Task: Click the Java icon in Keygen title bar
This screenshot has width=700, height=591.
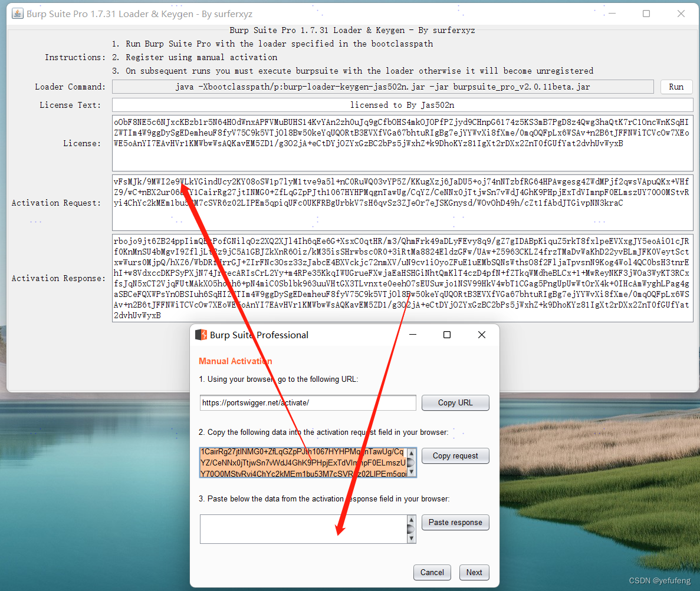Action: (x=18, y=14)
